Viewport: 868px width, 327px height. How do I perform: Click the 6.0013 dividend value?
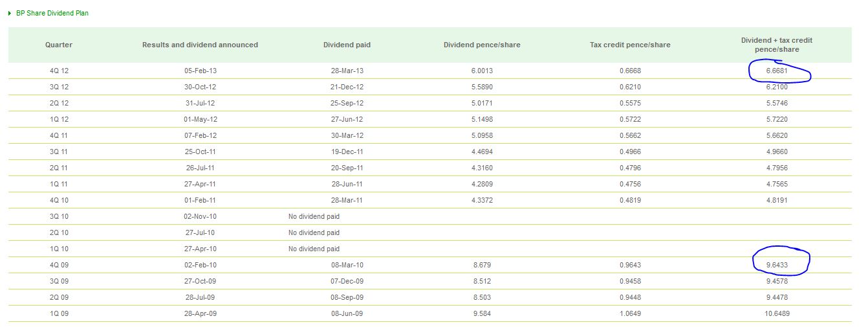(482, 71)
